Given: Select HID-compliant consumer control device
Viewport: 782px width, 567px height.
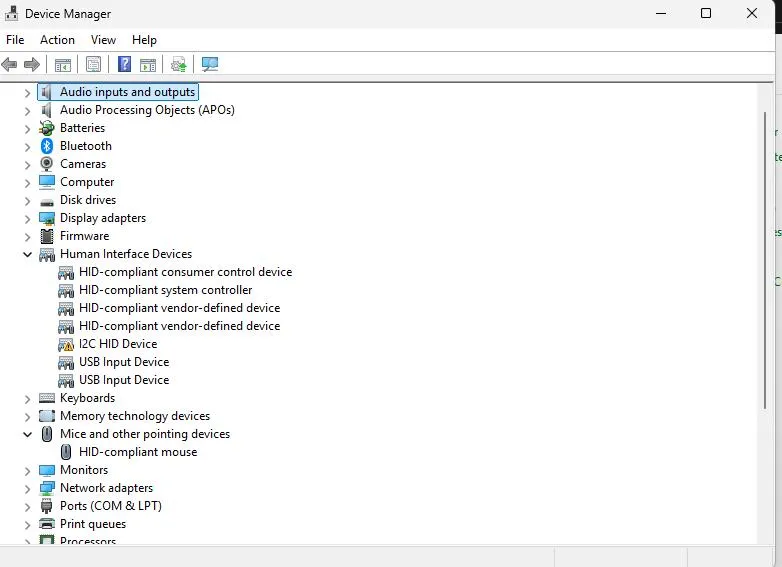Looking at the screenshot, I should pos(186,272).
